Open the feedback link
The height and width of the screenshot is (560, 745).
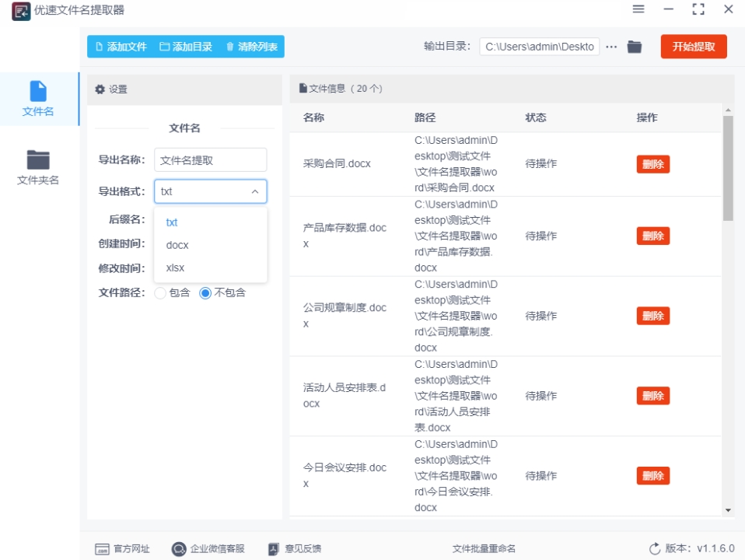(x=295, y=549)
